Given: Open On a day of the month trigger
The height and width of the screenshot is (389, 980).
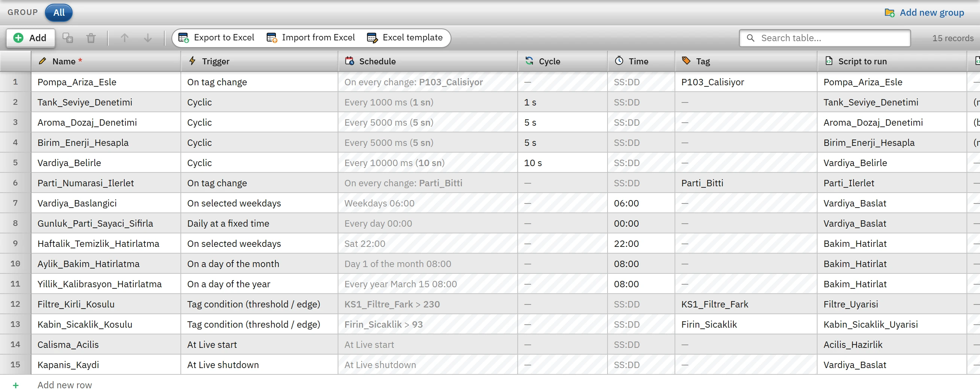Looking at the screenshot, I should coord(259,263).
